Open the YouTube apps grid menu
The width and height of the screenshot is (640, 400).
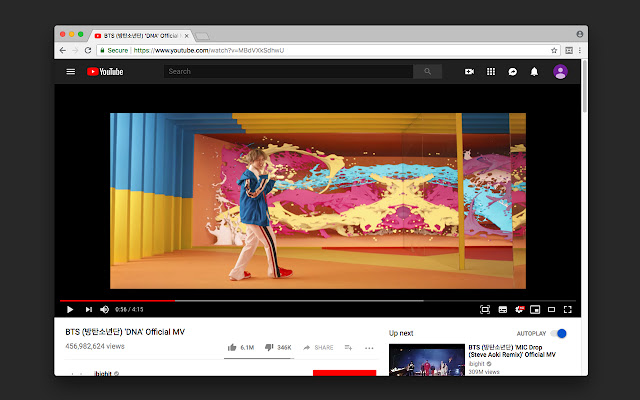(x=491, y=71)
